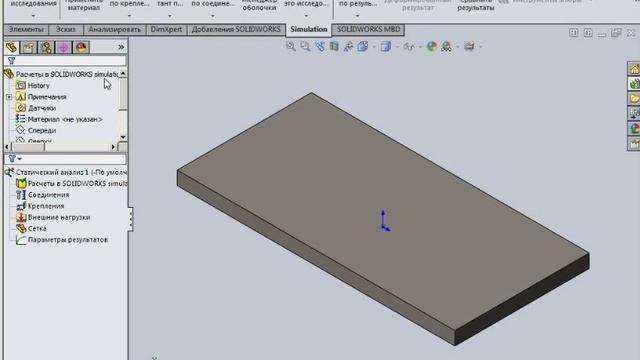The image size is (640, 360).
Task: Open Display Style dropdown arrow
Action: point(397,47)
